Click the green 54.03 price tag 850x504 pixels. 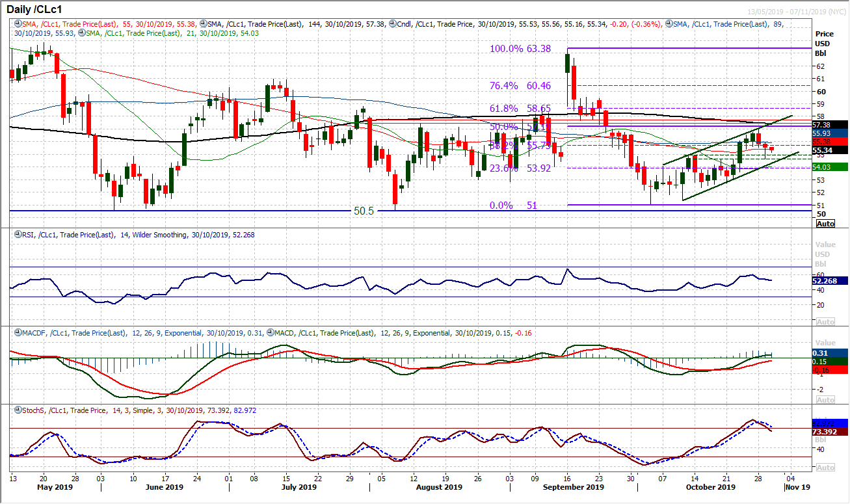(x=831, y=167)
